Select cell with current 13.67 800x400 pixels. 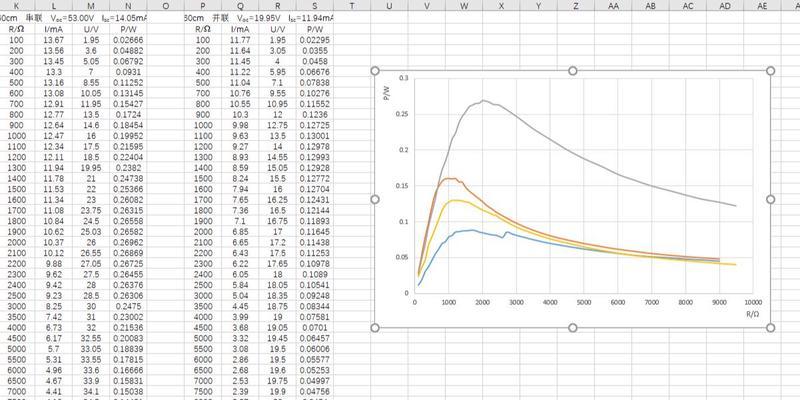pyautogui.click(x=54, y=40)
